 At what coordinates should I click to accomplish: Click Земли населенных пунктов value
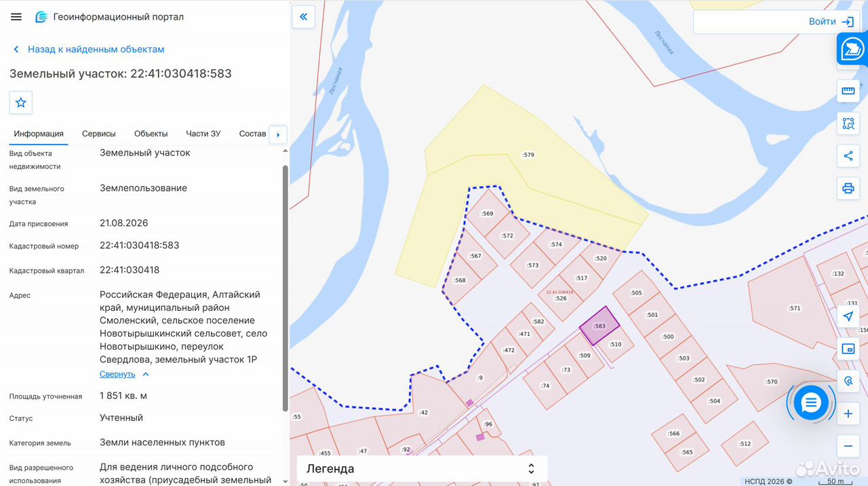click(x=162, y=442)
